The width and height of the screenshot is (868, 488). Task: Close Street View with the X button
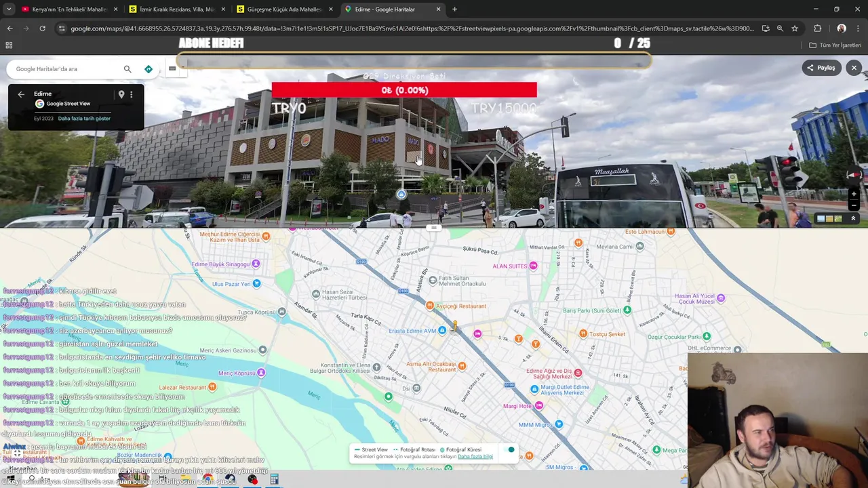[x=854, y=68]
